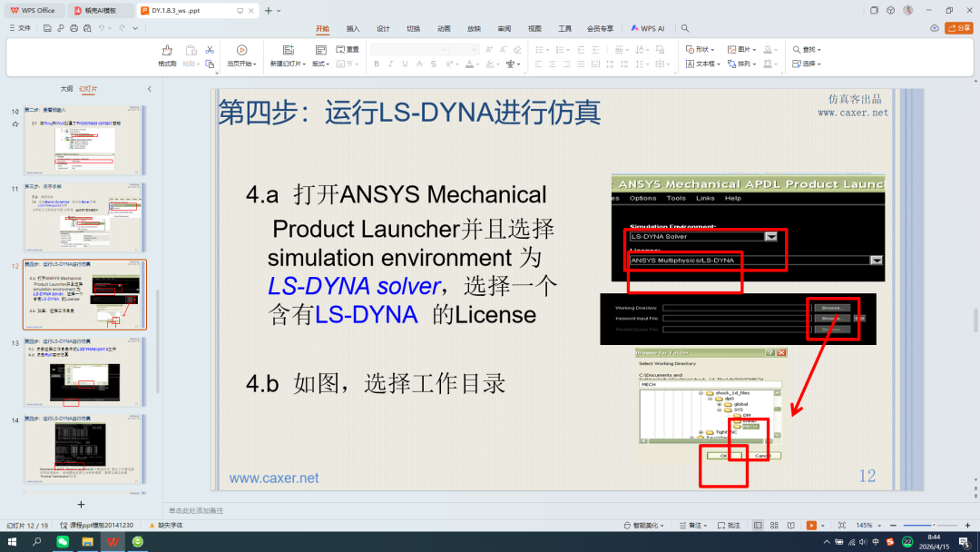Open the Review (审阅) ribbon tab
The width and height of the screenshot is (980, 552).
505,29
